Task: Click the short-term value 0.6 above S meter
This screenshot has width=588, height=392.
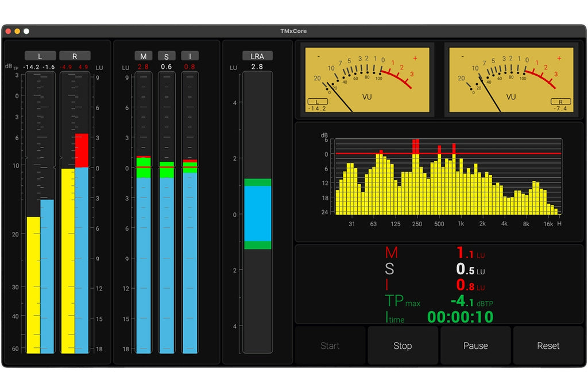Action: (x=167, y=67)
